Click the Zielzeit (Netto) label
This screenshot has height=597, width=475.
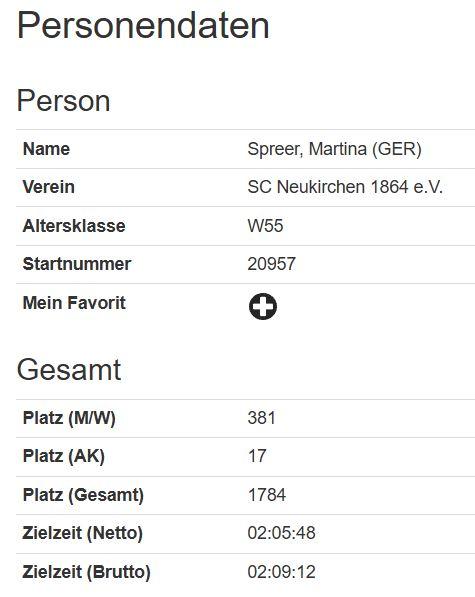pyautogui.click(x=83, y=533)
